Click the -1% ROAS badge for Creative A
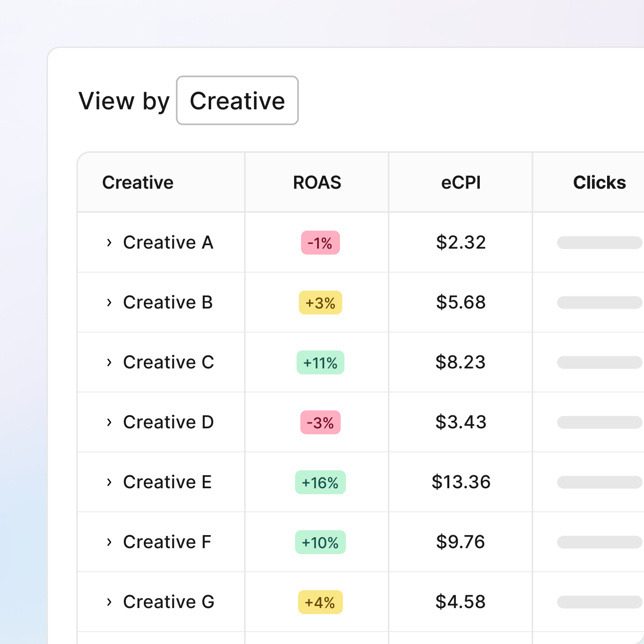The height and width of the screenshot is (644, 644). click(320, 243)
